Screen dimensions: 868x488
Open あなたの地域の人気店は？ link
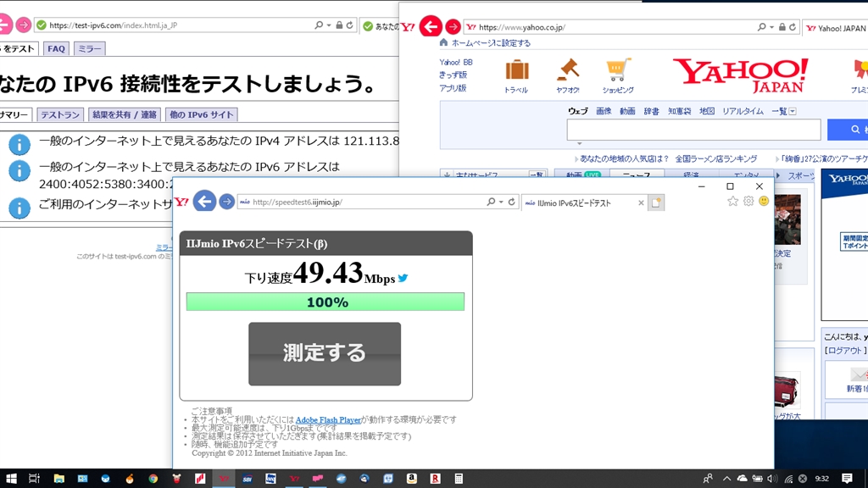pos(625,158)
